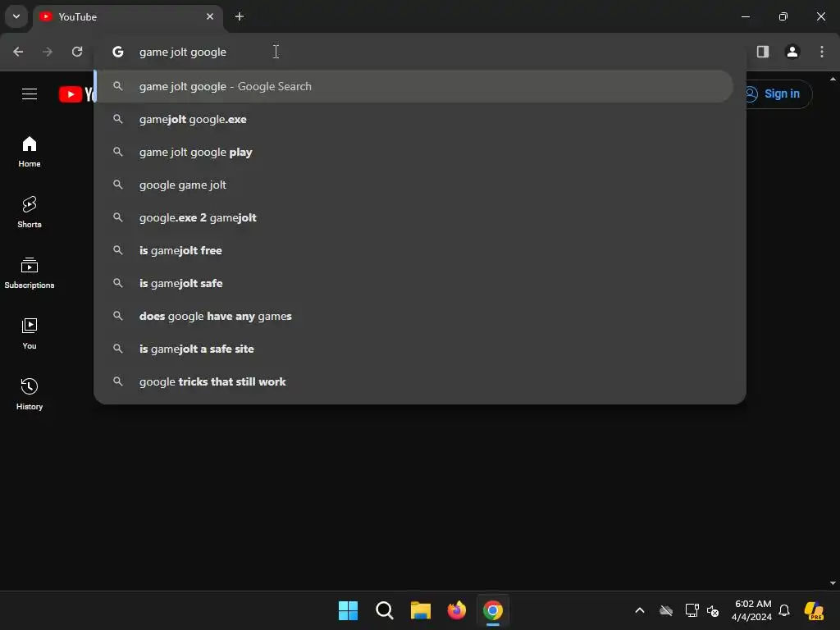Click the Chrome back arrow button

[18, 52]
